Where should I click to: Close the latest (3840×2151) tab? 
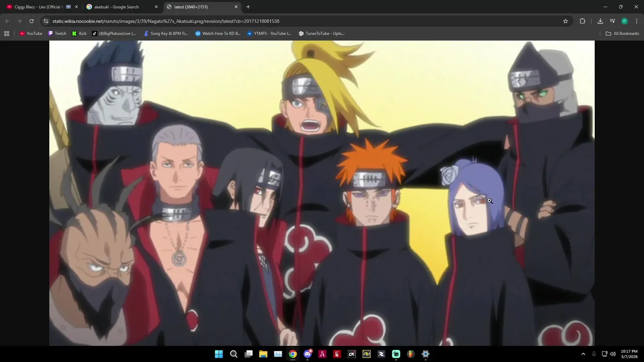236,7
